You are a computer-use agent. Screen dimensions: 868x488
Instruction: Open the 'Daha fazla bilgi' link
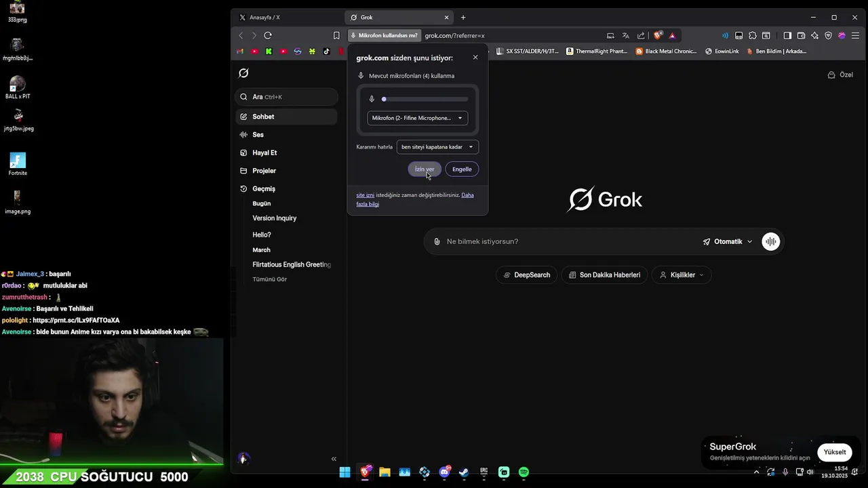(415, 199)
